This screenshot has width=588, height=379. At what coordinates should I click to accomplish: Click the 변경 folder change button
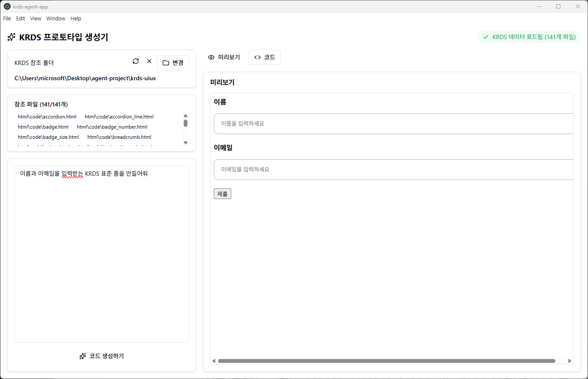pos(173,63)
